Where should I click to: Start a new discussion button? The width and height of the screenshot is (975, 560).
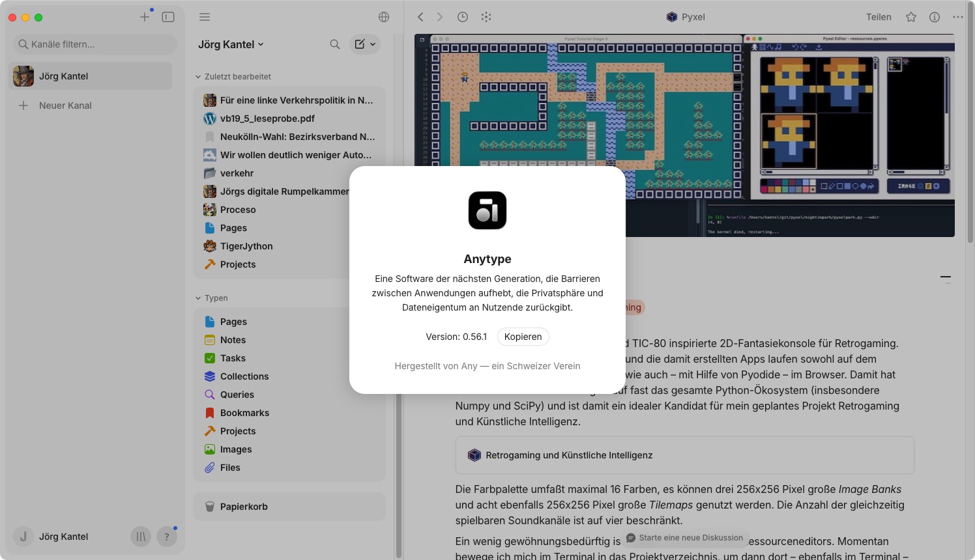[684, 538]
